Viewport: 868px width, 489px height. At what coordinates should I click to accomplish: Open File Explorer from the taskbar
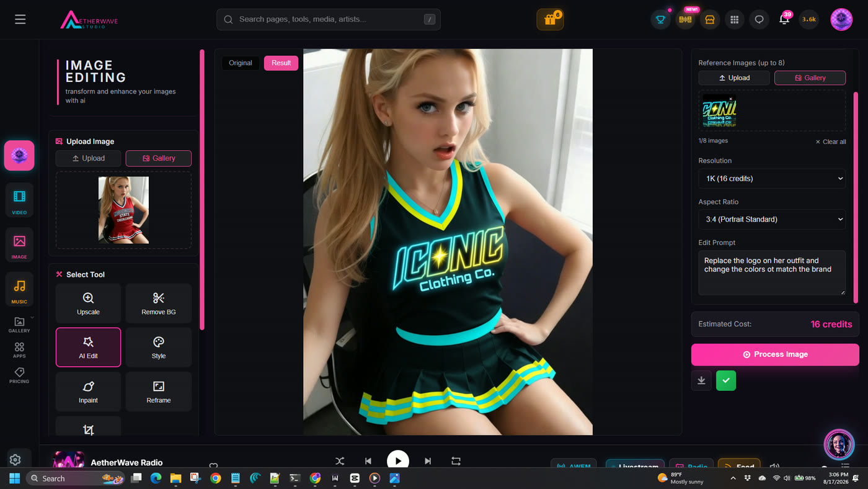(x=175, y=478)
